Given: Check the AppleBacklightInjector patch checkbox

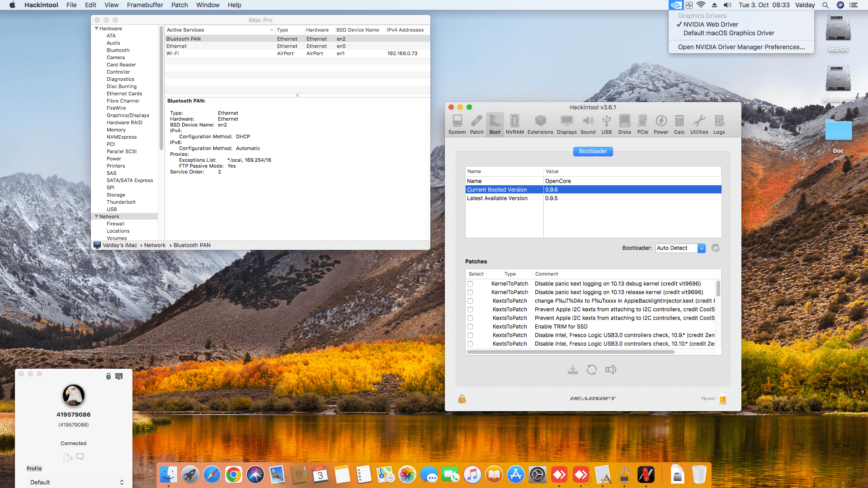Looking at the screenshot, I should (470, 301).
